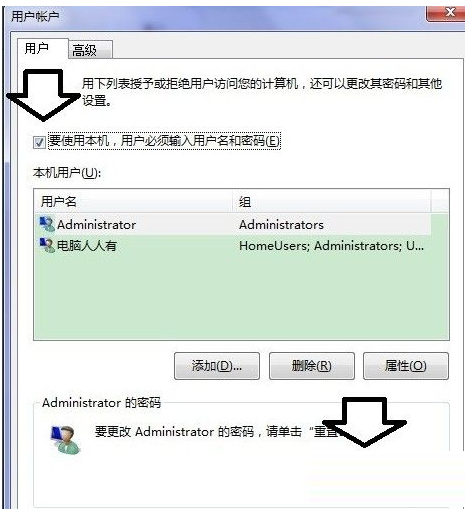Click the HomeUsers; Administrators group cell

coord(331,246)
